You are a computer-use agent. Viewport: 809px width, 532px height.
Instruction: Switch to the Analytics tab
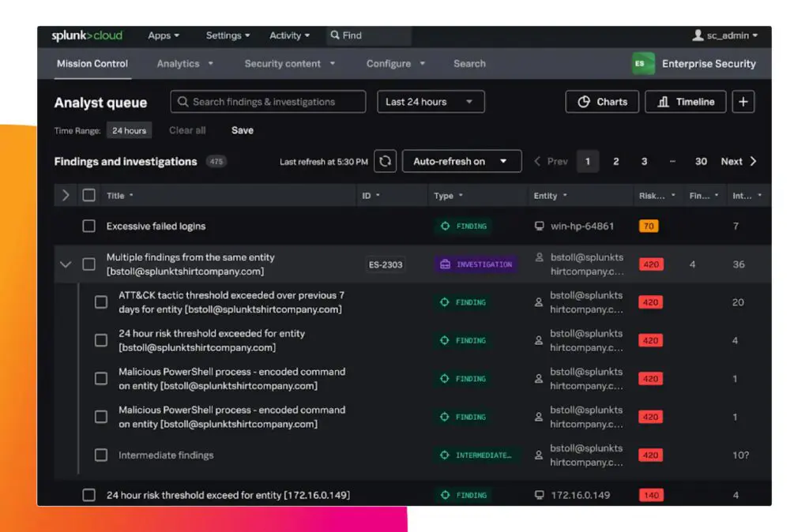click(x=178, y=63)
